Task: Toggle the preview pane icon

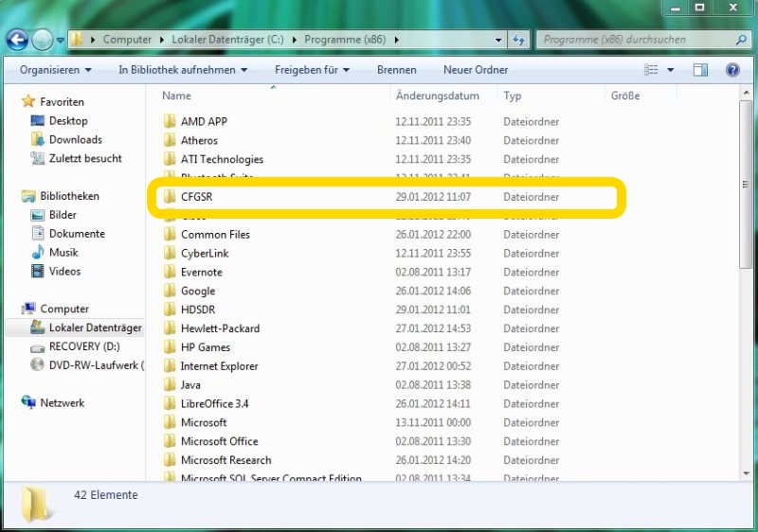Action: click(x=700, y=70)
